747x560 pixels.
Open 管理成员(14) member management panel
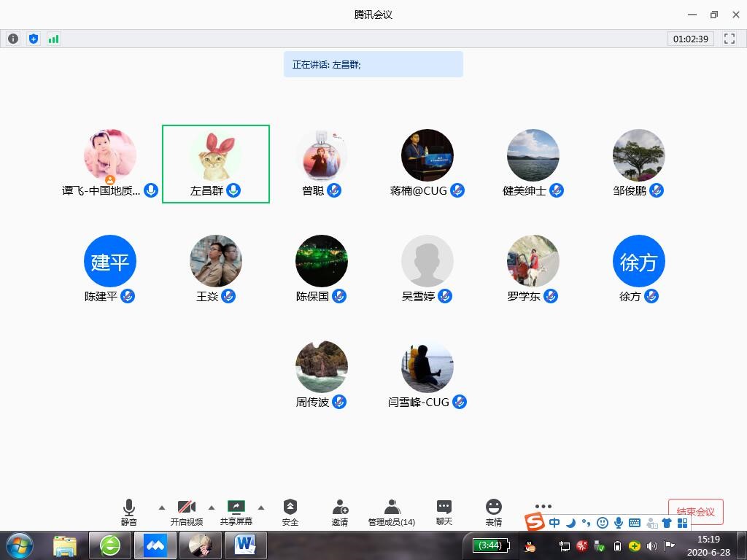(392, 512)
